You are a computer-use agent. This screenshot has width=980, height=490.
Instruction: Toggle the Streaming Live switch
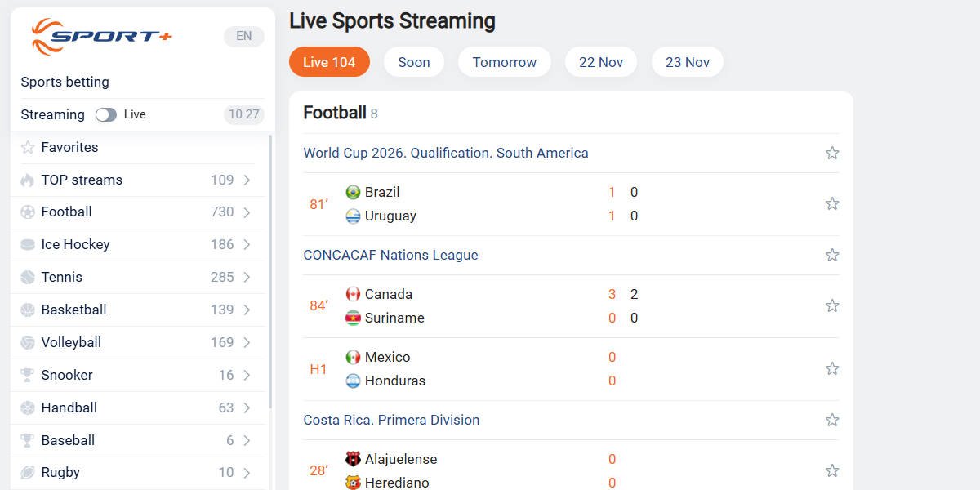(x=106, y=115)
